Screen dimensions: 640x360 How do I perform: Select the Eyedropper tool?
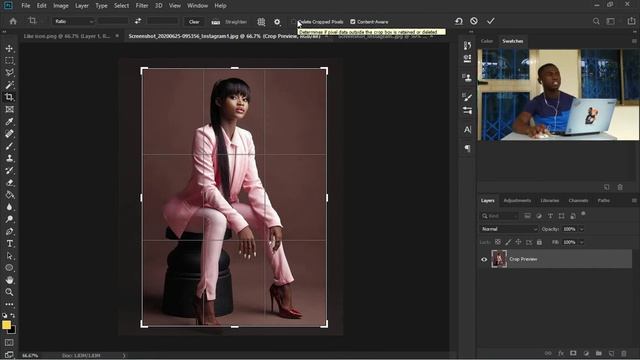(9, 122)
